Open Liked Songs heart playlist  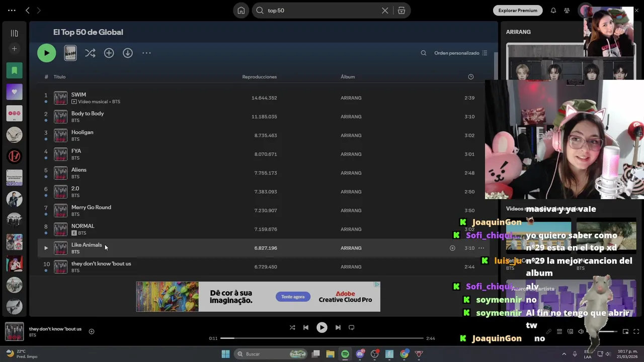14,92
